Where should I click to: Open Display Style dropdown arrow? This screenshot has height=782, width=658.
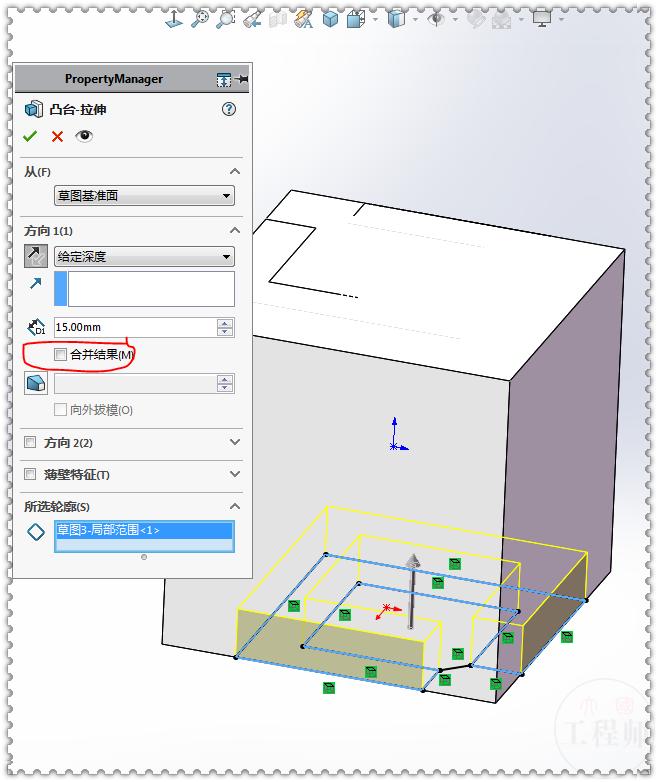pyautogui.click(x=415, y=19)
